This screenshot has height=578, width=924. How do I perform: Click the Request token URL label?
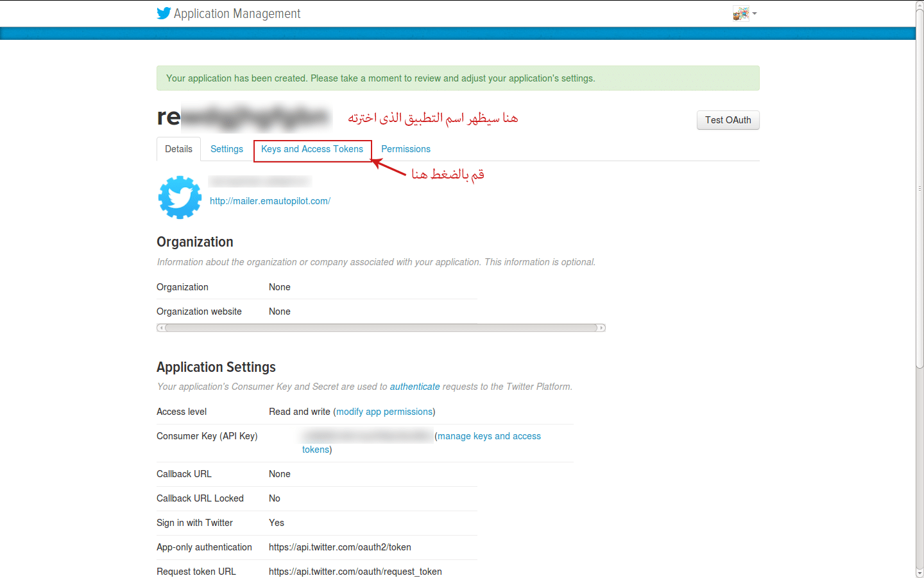tap(196, 572)
